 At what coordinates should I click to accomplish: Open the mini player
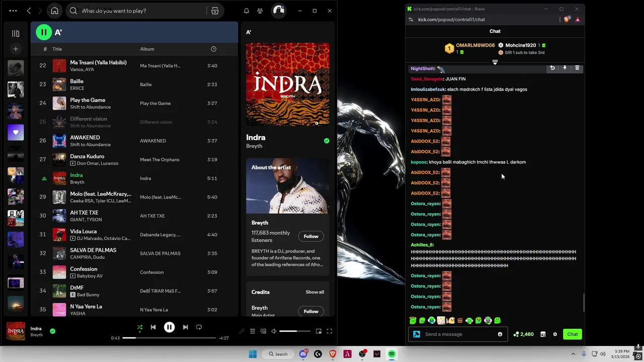318,331
